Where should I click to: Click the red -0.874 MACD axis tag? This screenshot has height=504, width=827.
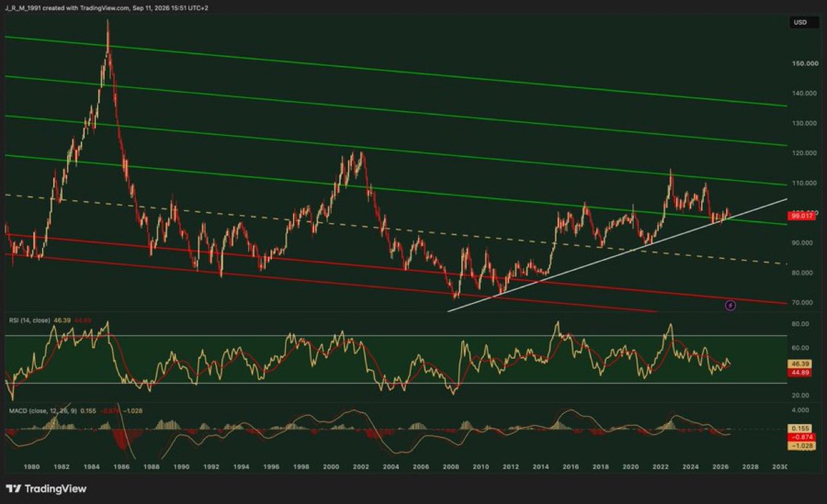click(802, 437)
